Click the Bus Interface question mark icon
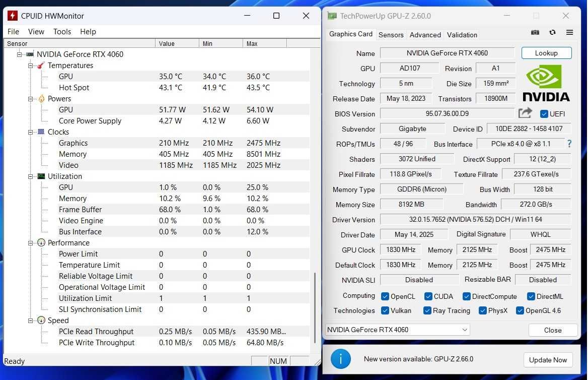 click(570, 144)
